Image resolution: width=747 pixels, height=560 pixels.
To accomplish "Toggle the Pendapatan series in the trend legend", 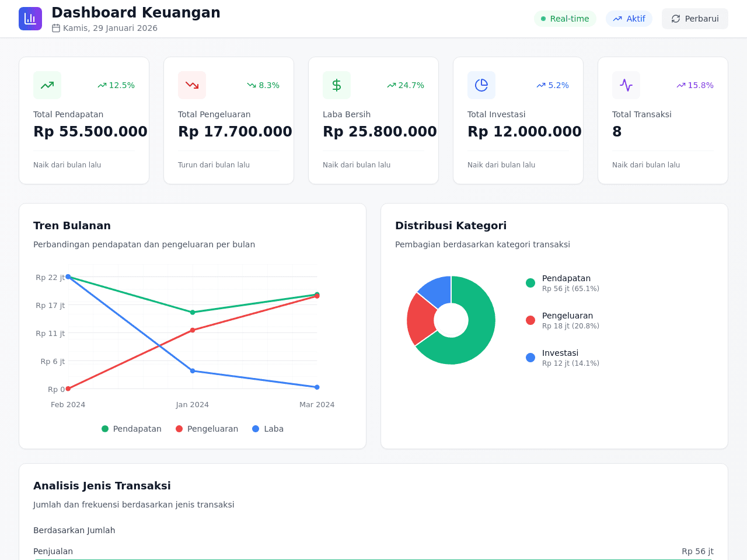I will pyautogui.click(x=131, y=429).
